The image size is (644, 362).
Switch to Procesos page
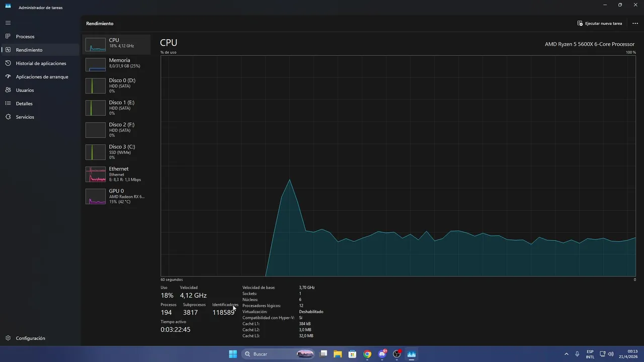(40, 37)
